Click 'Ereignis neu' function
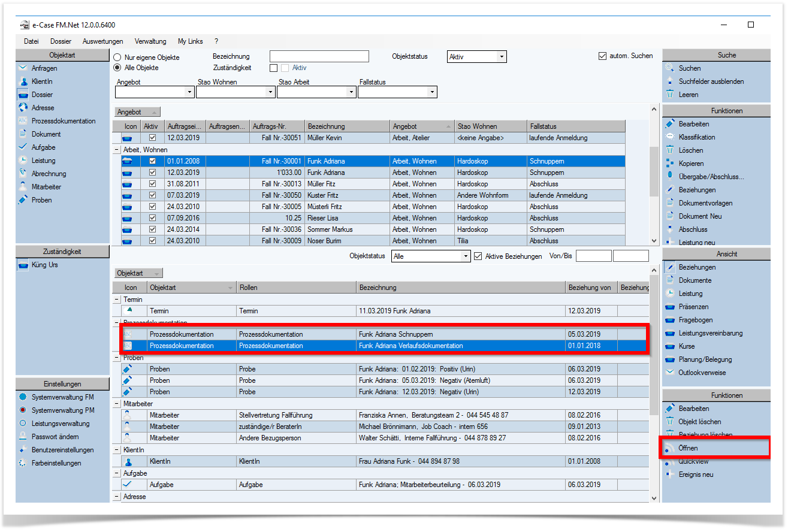 pyautogui.click(x=696, y=474)
